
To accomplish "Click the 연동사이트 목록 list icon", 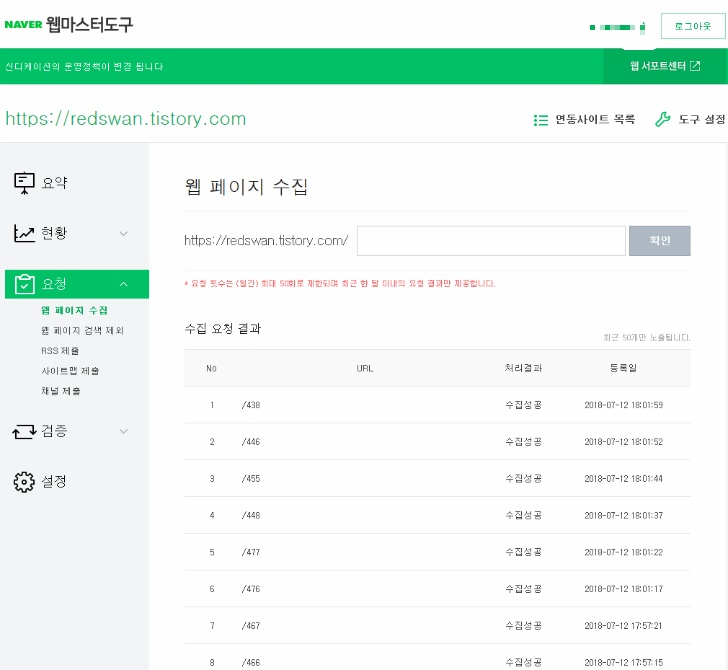I will click(541, 120).
